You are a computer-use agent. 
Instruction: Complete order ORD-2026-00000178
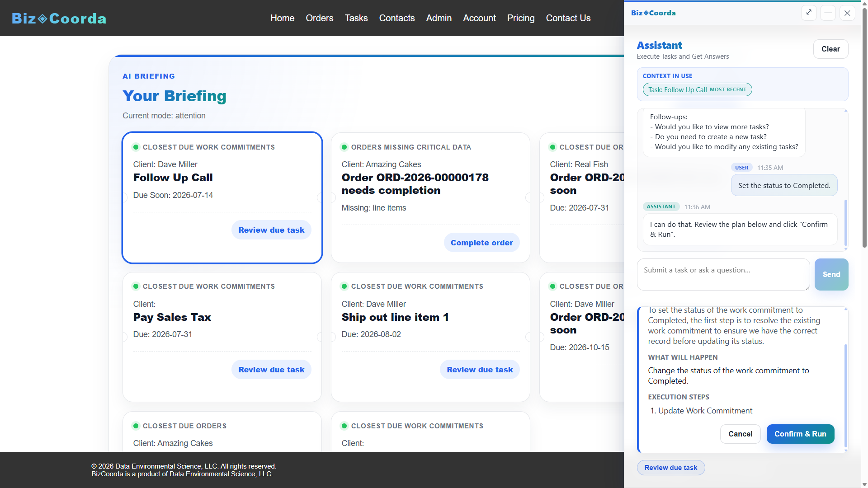click(x=481, y=243)
